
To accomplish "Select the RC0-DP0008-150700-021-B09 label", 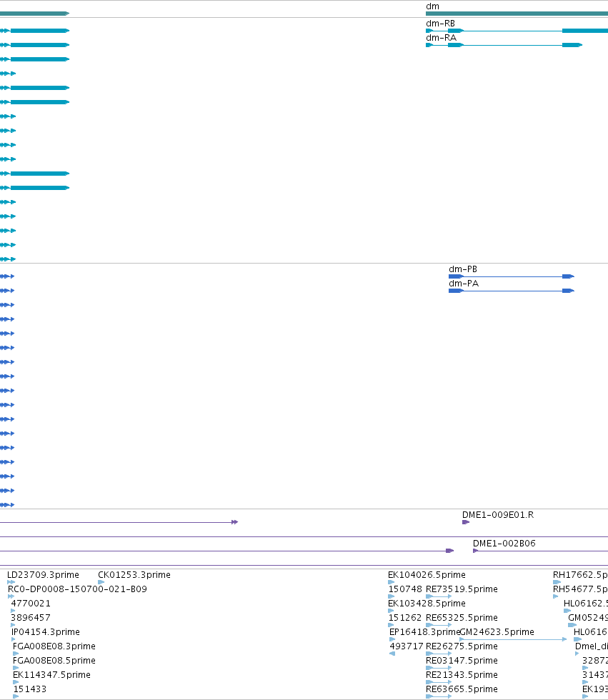I will (77, 589).
